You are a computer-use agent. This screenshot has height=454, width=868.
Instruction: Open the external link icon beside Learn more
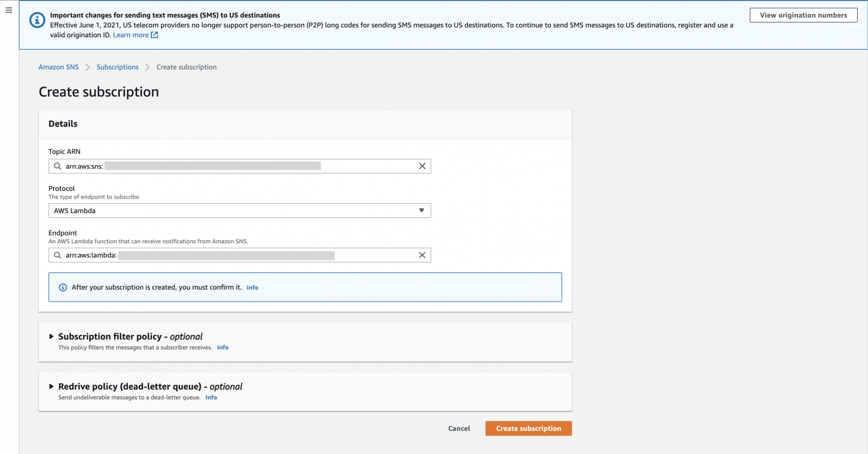tap(154, 34)
